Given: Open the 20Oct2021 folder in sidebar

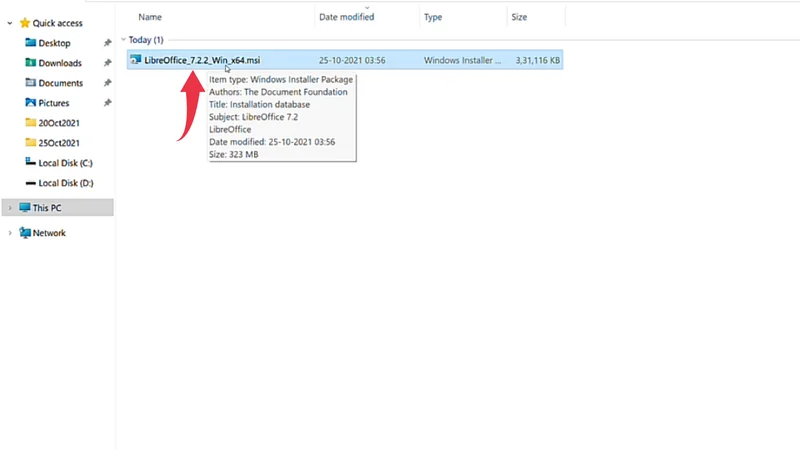Looking at the screenshot, I should [59, 123].
